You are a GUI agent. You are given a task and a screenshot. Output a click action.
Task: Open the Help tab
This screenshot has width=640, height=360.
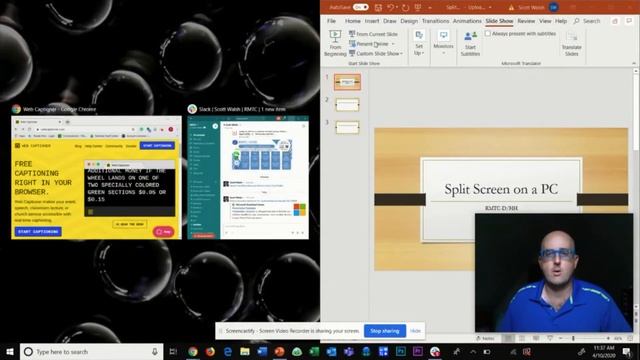(x=561, y=21)
